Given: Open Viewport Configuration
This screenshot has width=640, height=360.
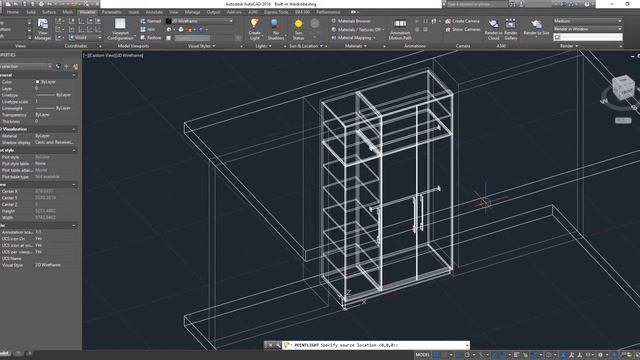Looking at the screenshot, I should 120,29.
